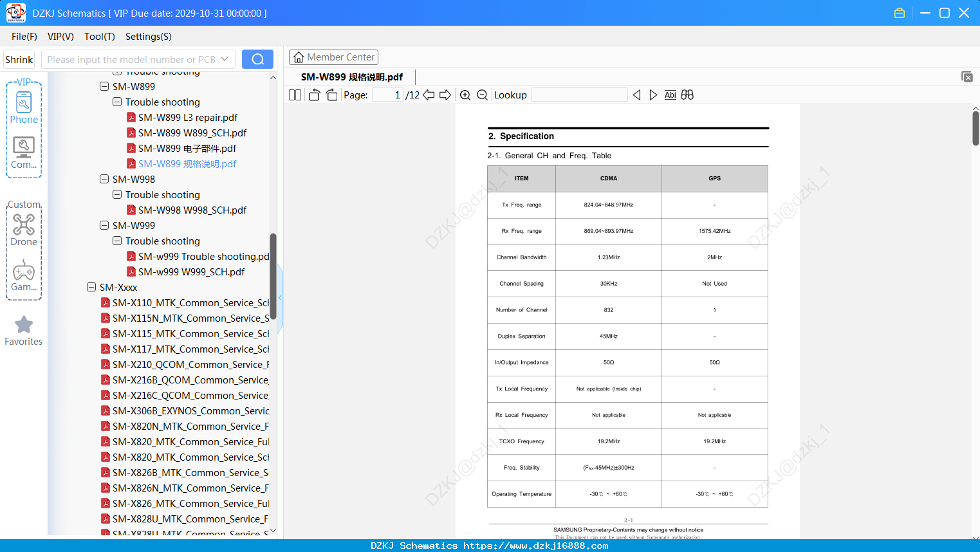The image size is (980, 552).
Task: Select the SM-W899 规格说明.pdf tab
Action: click(352, 77)
